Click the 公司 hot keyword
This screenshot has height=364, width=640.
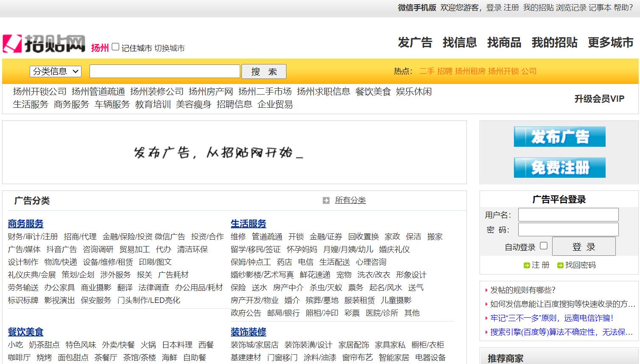[529, 71]
